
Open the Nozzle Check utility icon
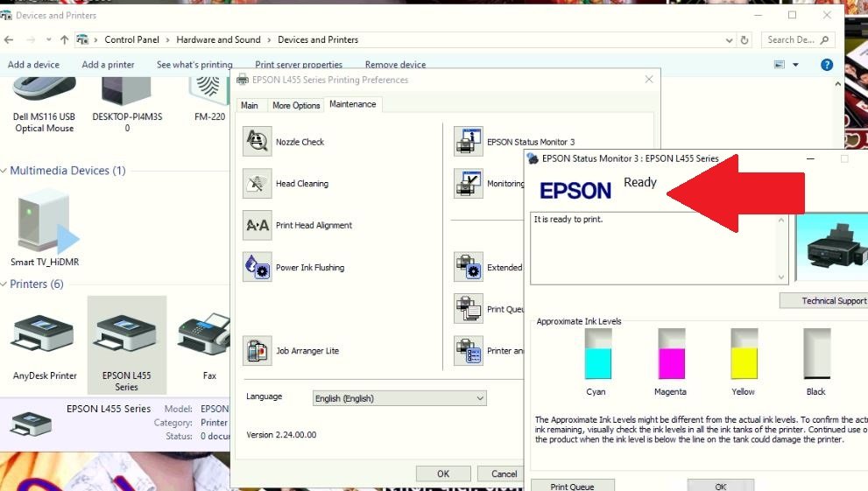click(x=257, y=141)
